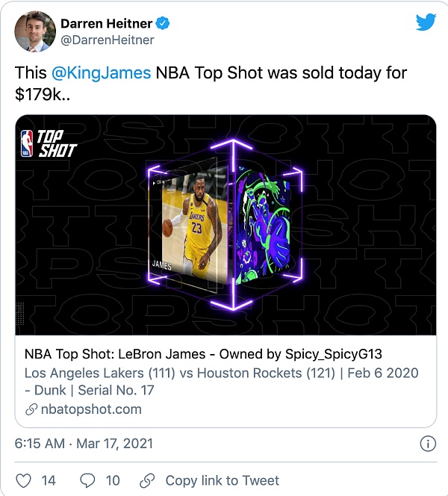This screenshot has width=448, height=496.
Task: Visit the nbatopshot.com domain link
Action: [91, 409]
